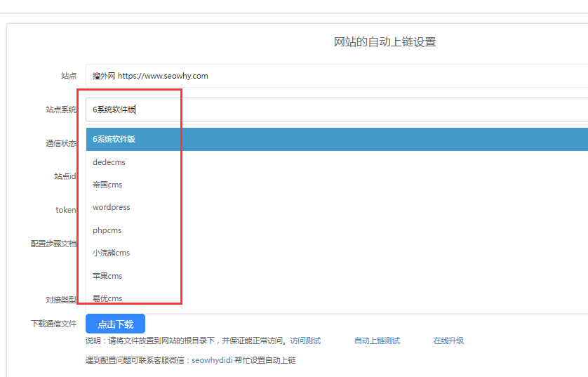Click the 通信状态 label
588x377 pixels.
coord(61,143)
